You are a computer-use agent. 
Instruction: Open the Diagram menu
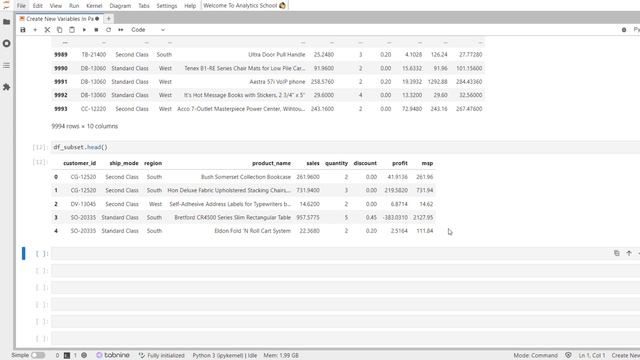[x=120, y=6]
